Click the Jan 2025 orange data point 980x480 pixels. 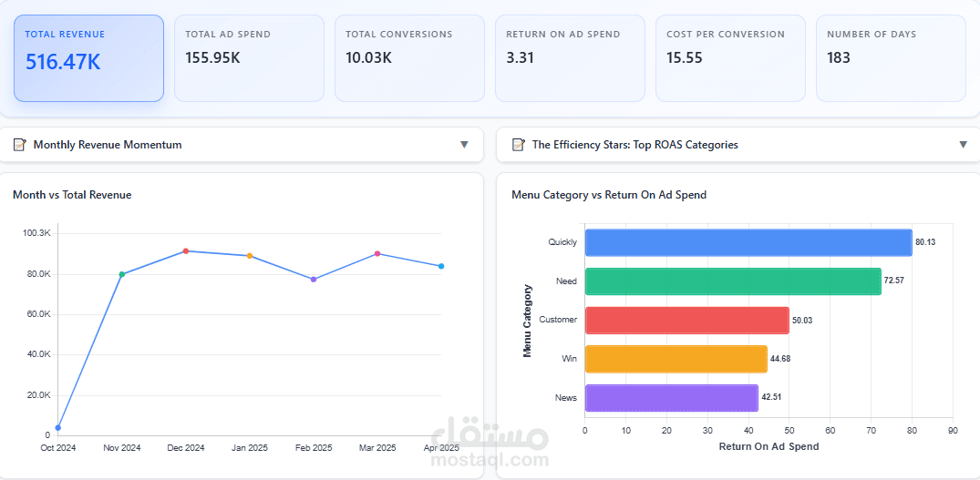click(x=250, y=256)
